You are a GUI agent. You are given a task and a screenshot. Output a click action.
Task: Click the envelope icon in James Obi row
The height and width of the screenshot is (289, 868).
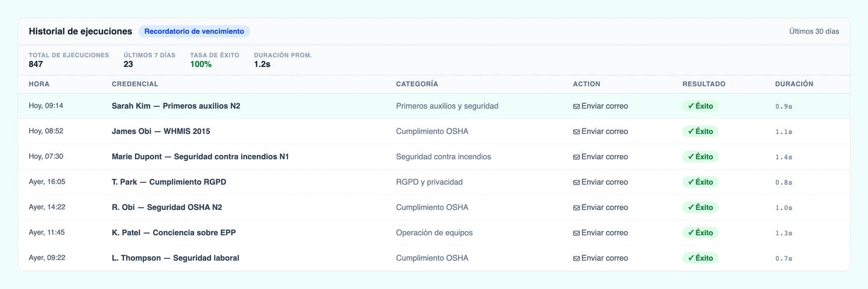pos(576,132)
